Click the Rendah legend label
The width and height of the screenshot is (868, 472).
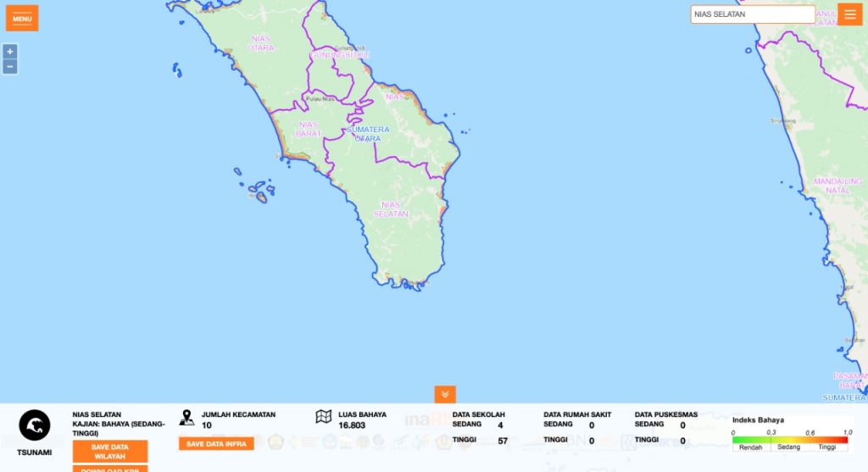tap(751, 447)
